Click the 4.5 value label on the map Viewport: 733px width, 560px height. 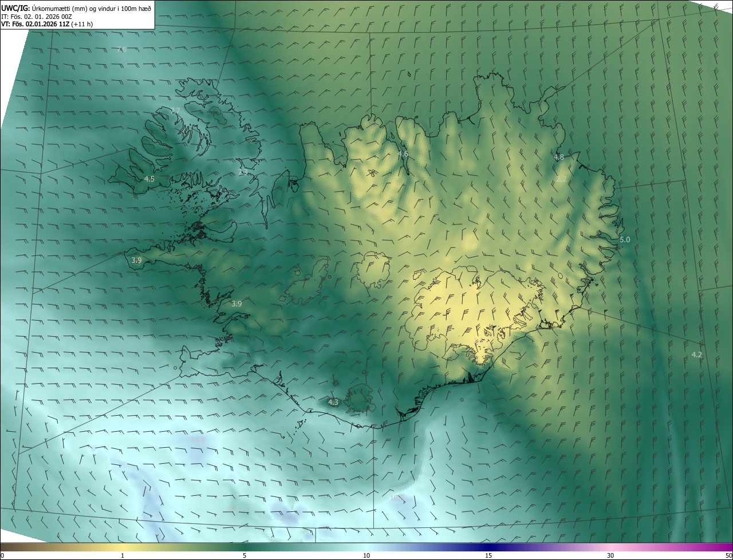coord(149,179)
